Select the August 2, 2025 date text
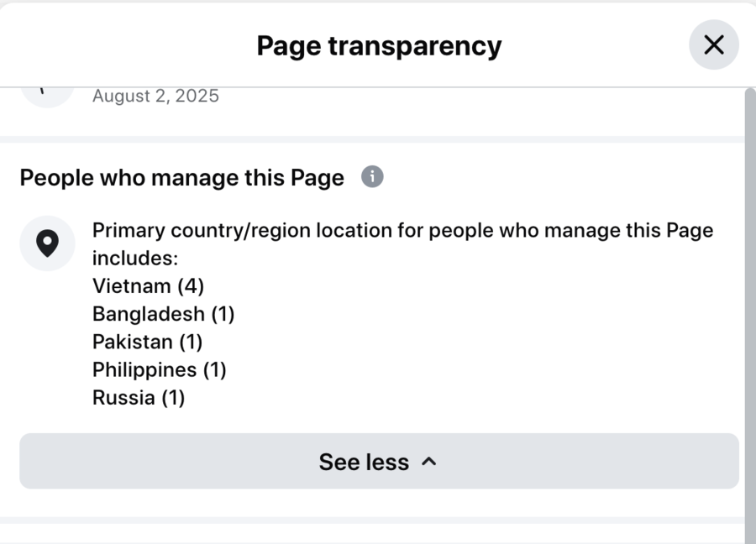 (x=155, y=96)
